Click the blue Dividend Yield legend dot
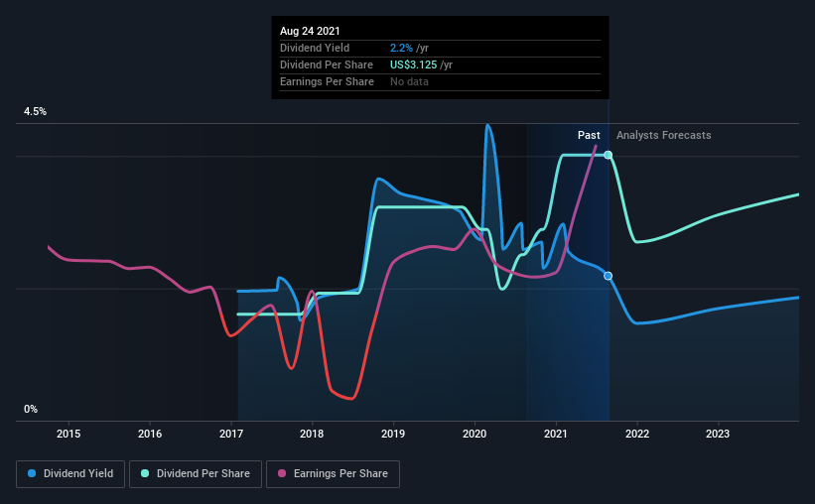Screen dimensions: 815x504 [32, 473]
